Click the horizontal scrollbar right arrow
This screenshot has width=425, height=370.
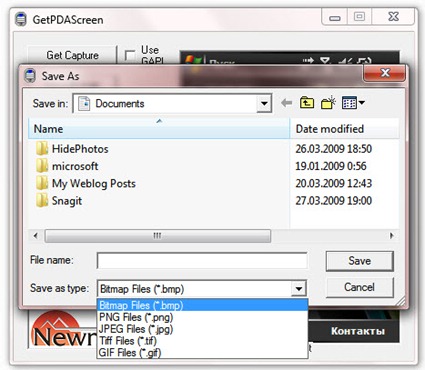click(x=392, y=236)
